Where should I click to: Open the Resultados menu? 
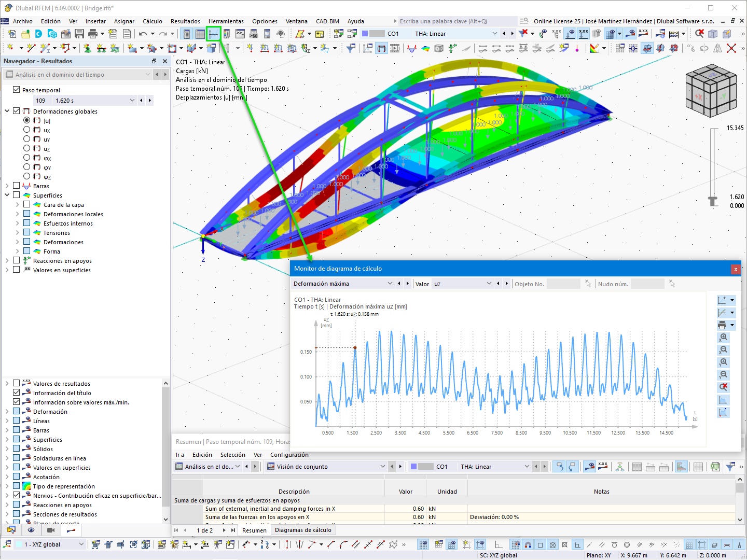pyautogui.click(x=185, y=21)
